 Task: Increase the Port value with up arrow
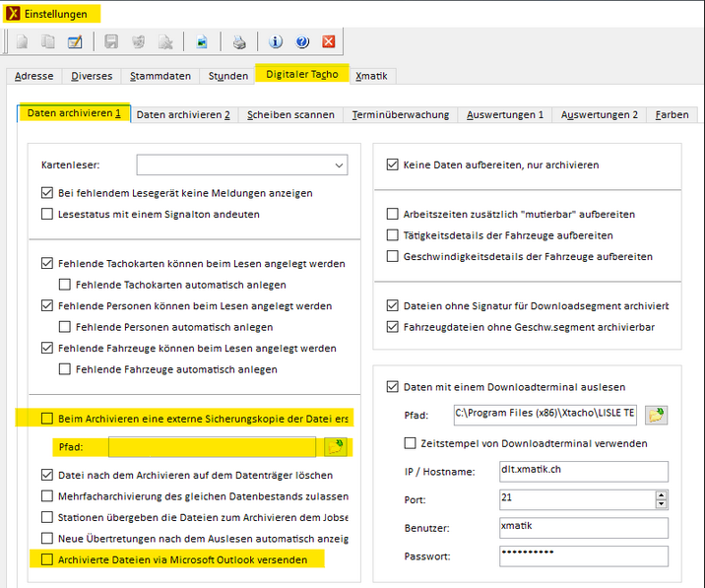coord(661,494)
